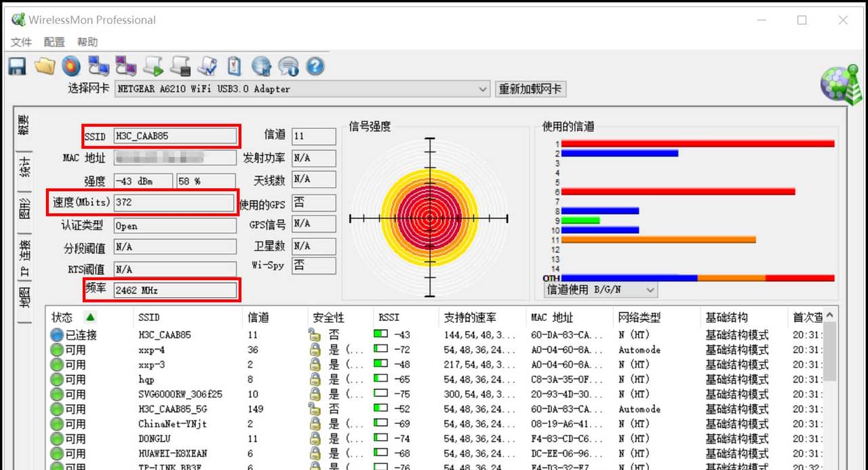Open the 配置 menu
This screenshot has width=868, height=470.
point(54,41)
